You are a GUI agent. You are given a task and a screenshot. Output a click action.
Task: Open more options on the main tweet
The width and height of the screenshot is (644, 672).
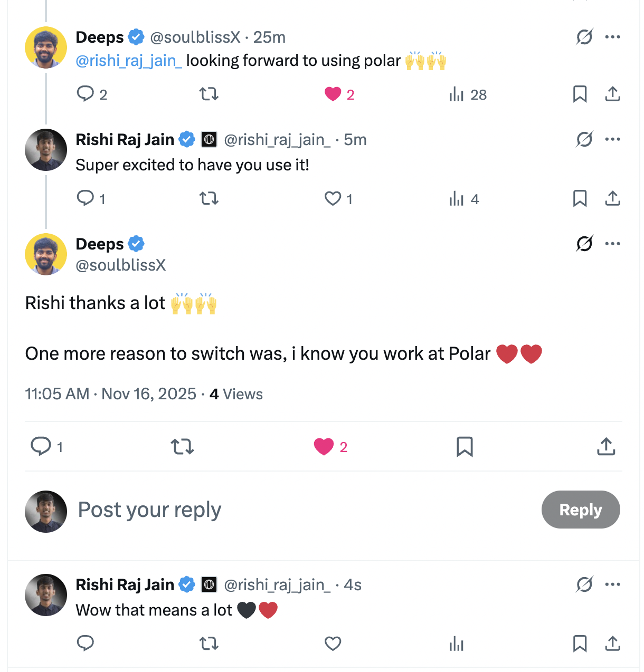click(x=613, y=244)
